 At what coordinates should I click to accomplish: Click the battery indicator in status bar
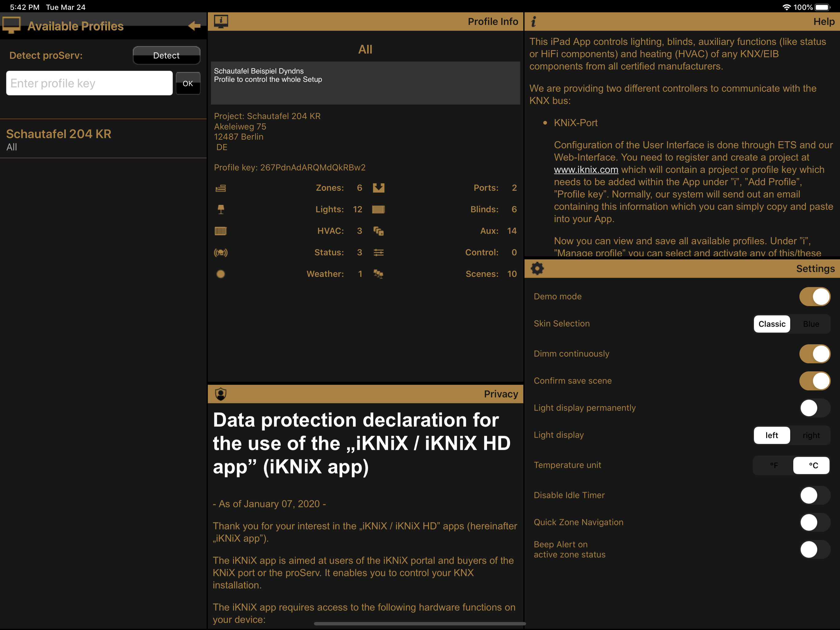point(822,7)
